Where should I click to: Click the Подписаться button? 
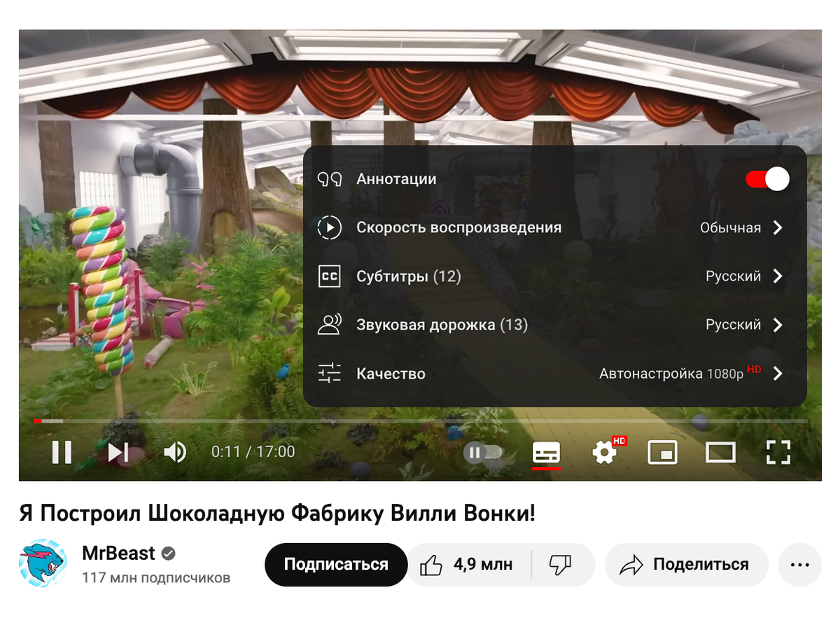(336, 564)
